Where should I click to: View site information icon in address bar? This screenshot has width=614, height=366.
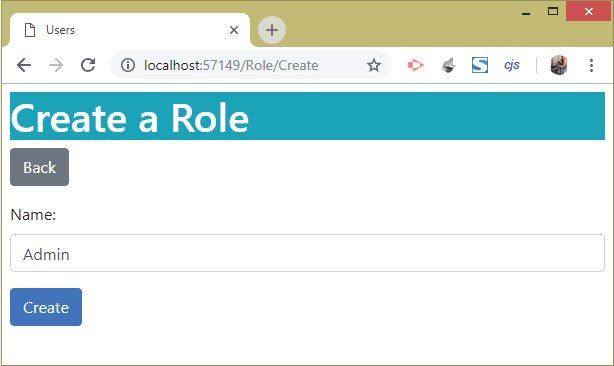[x=128, y=65]
